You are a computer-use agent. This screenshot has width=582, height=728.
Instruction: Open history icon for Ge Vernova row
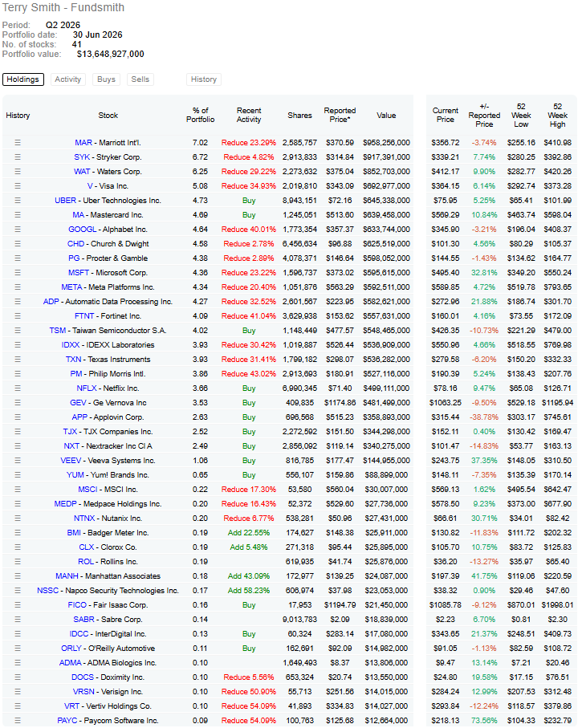pos(18,403)
